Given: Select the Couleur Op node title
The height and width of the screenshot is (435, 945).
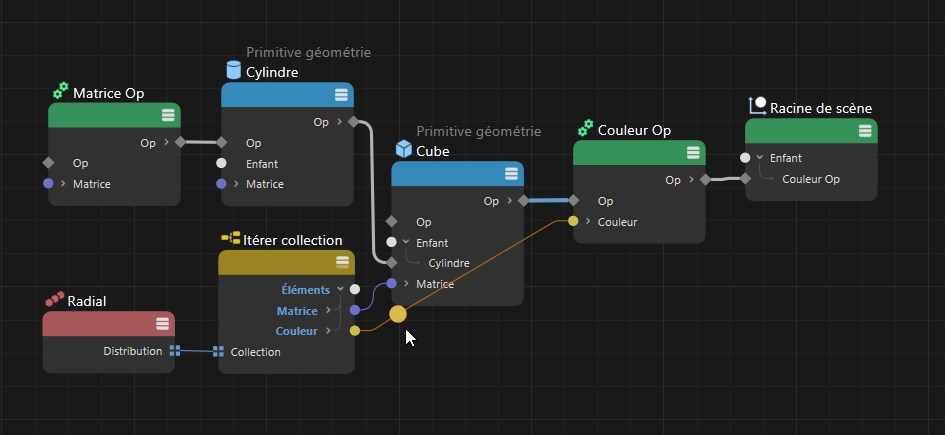Looking at the screenshot, I should click(633, 130).
